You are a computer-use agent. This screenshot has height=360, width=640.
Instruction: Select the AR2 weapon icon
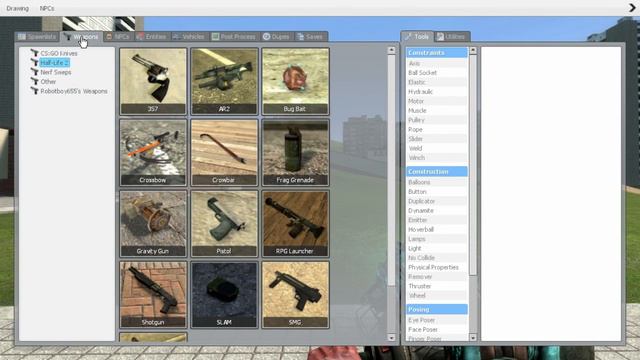tap(224, 81)
